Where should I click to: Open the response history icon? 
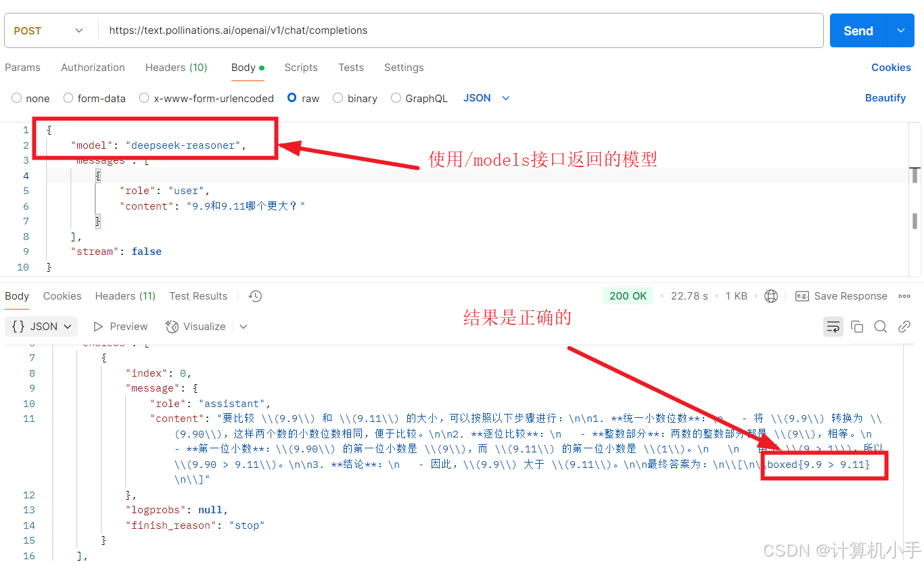coord(255,296)
